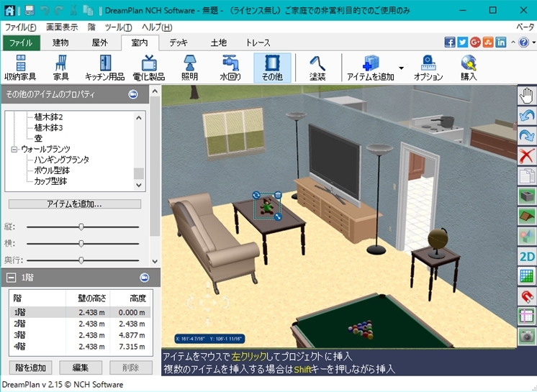Select the 塗装 paint tool

(x=317, y=68)
